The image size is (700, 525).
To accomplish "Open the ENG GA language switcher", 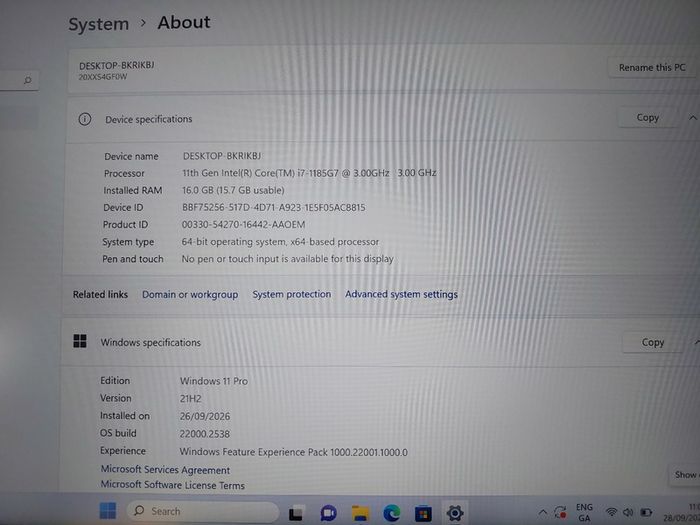I will pos(584,512).
